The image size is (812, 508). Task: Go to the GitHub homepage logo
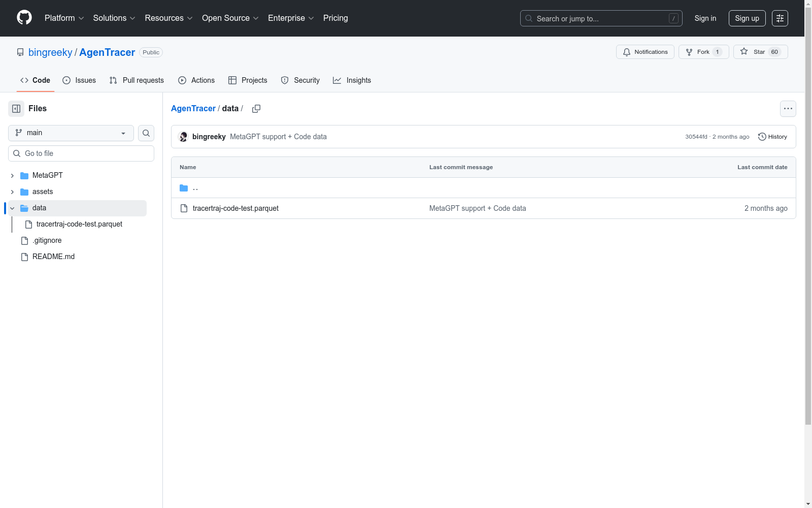[x=24, y=18]
